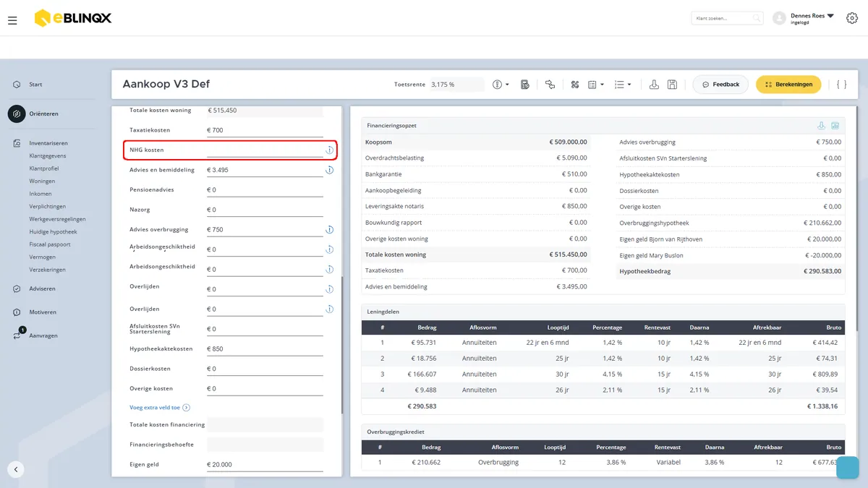868x488 pixels.
Task: Click the four-loop command icon in toolbar
Action: [x=575, y=85]
